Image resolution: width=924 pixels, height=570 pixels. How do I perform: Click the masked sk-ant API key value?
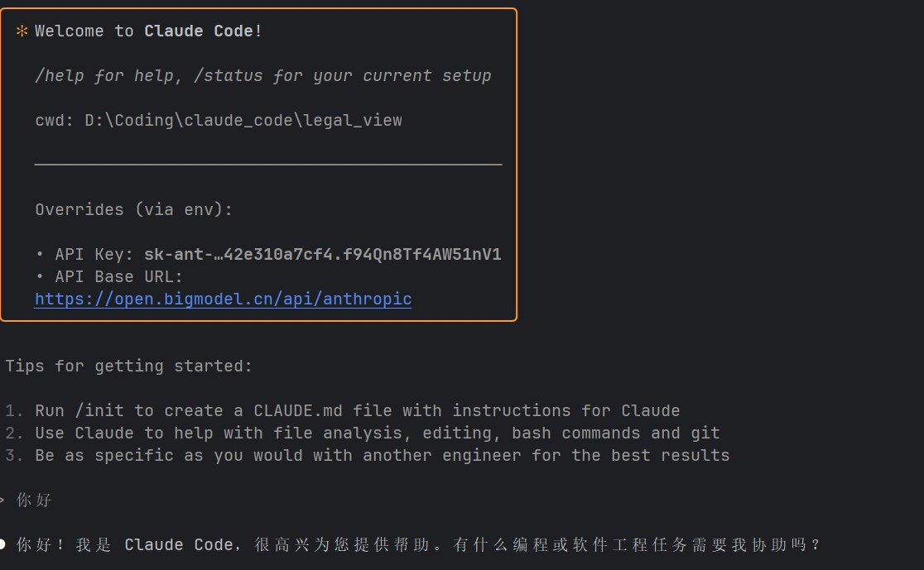[x=322, y=254]
